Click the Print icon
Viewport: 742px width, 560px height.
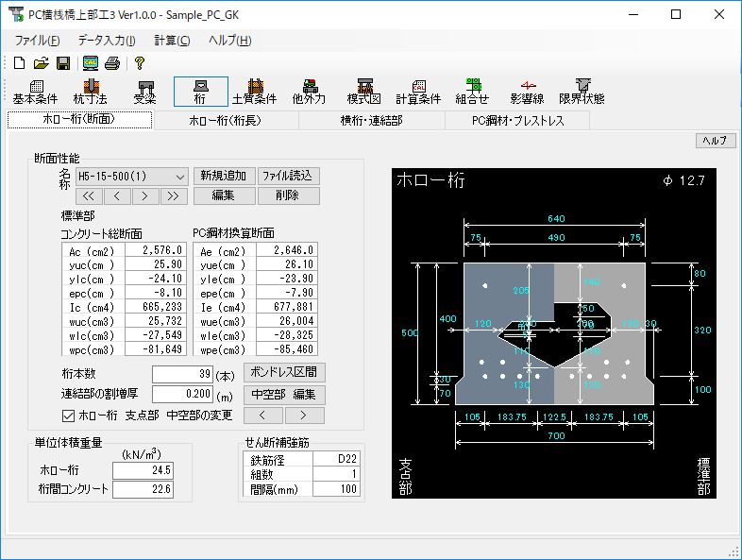point(112,63)
